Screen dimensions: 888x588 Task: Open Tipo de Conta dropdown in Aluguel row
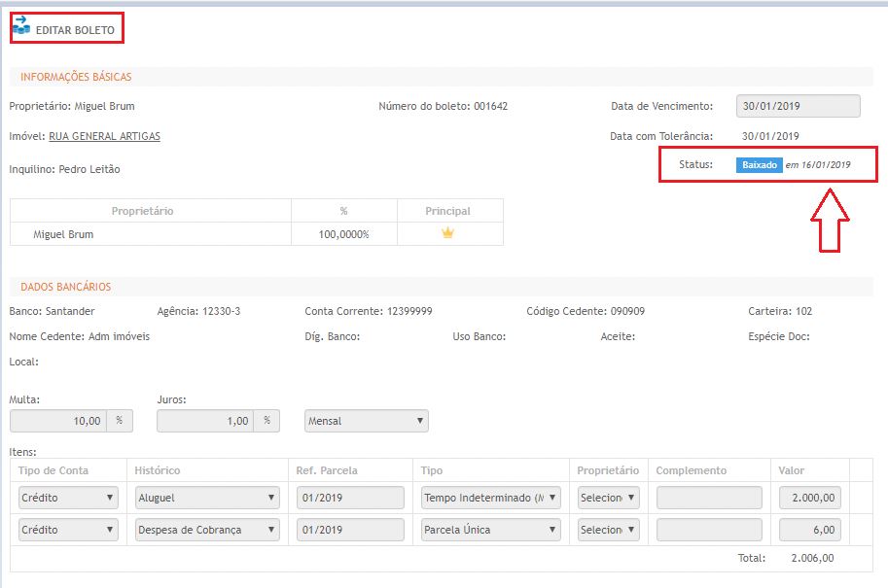click(x=68, y=498)
